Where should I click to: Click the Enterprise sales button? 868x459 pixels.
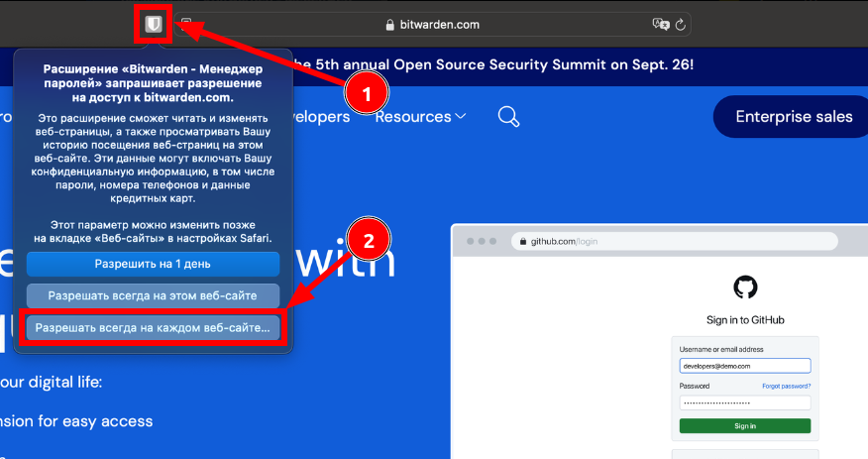click(x=793, y=117)
